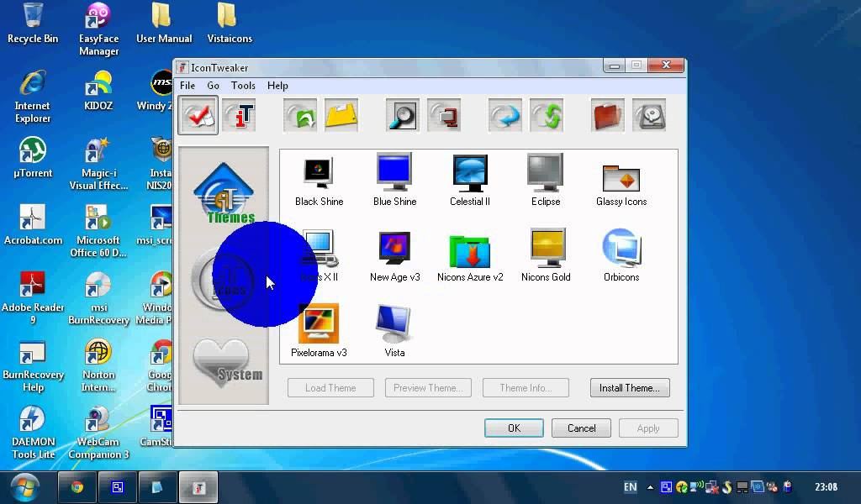The width and height of the screenshot is (861, 504).
Task: Open the File menu
Action: [188, 86]
